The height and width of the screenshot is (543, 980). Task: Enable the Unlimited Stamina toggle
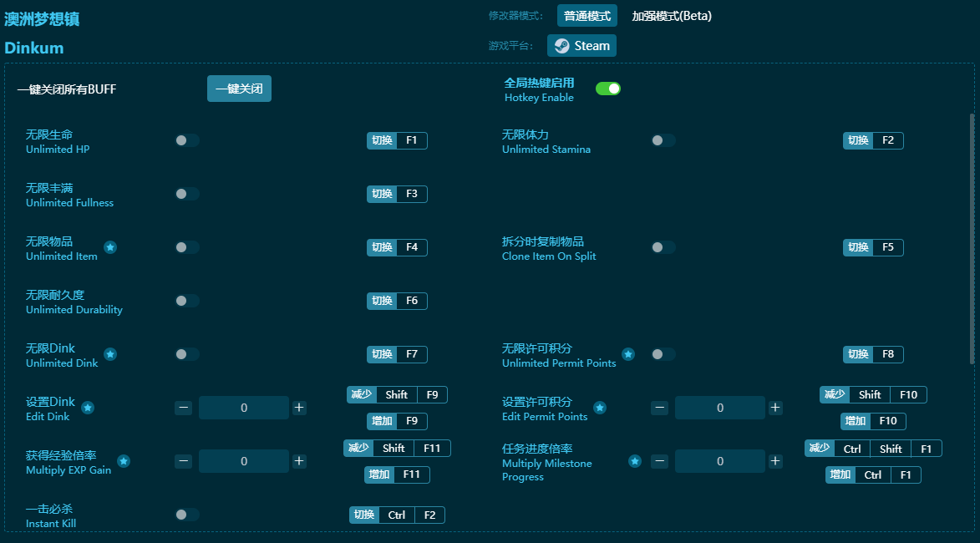[663, 140]
